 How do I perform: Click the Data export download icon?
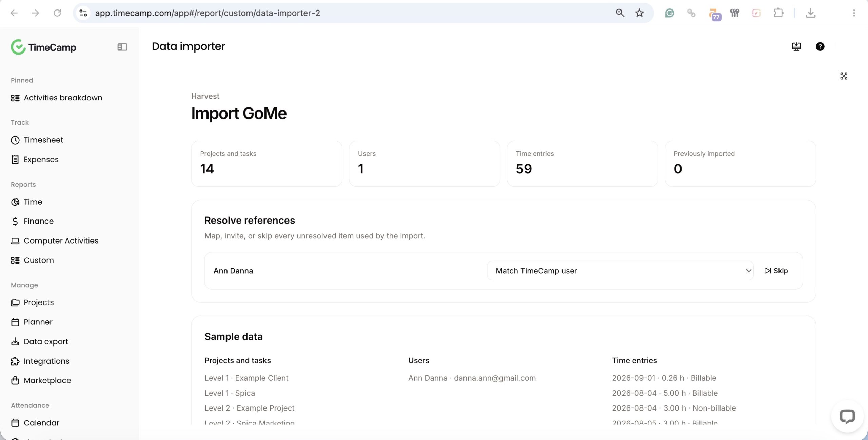pyautogui.click(x=15, y=342)
